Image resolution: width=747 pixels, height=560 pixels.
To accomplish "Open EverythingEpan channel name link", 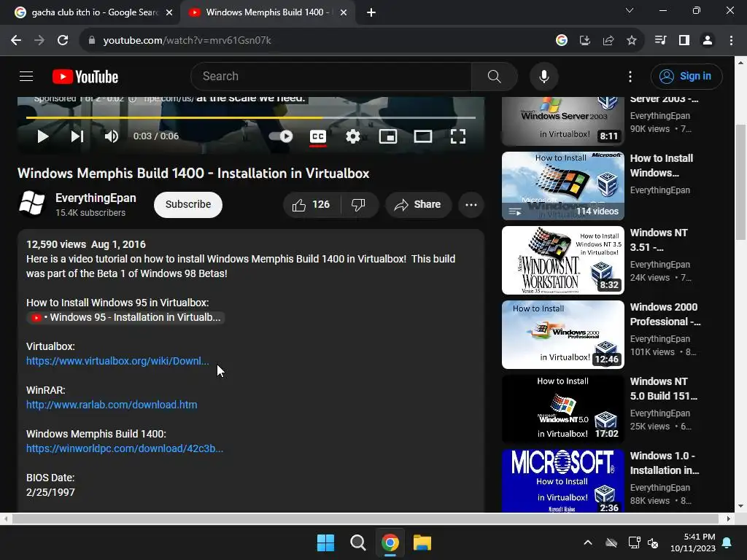I will (96, 198).
